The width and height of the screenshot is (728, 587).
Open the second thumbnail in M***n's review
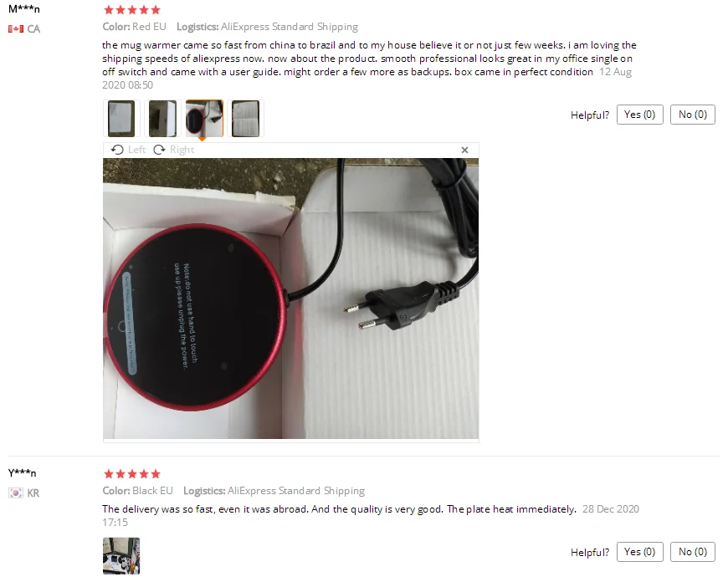(x=162, y=119)
